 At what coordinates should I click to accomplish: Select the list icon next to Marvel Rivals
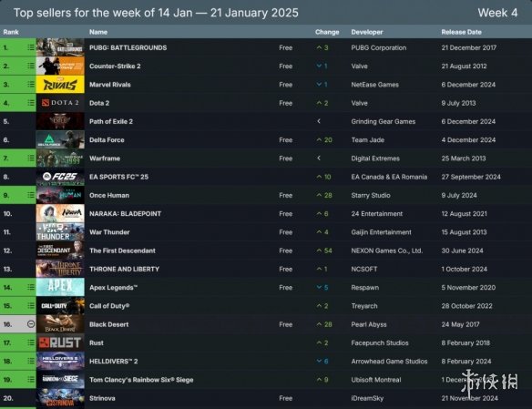pos(31,85)
